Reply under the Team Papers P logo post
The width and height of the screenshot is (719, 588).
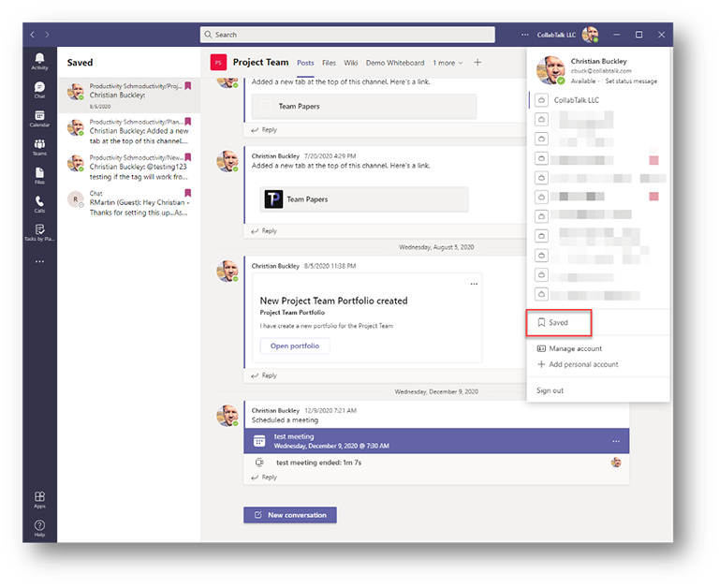coord(264,230)
